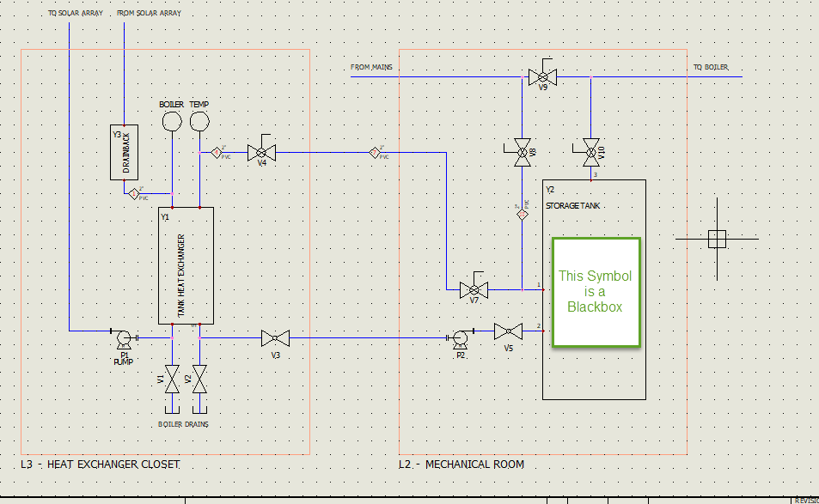Select the Y3 drainback tank box
The width and height of the screenshot is (819, 504).
[125, 152]
